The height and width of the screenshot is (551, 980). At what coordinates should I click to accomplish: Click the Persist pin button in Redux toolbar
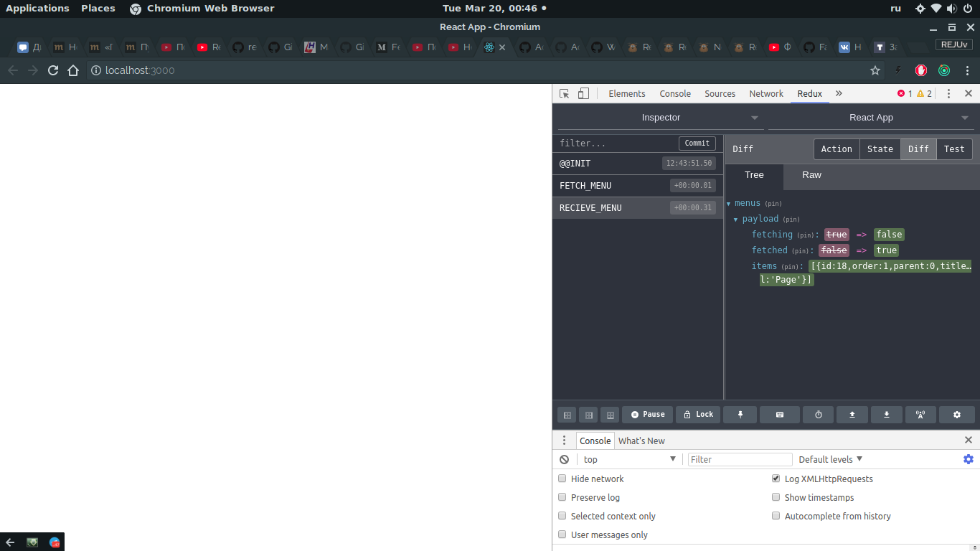[x=741, y=415]
